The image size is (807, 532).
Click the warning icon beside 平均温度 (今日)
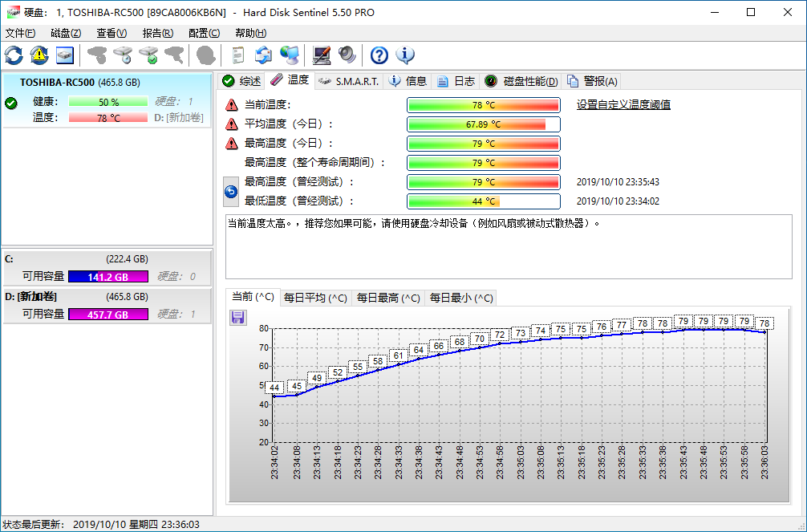pos(232,124)
